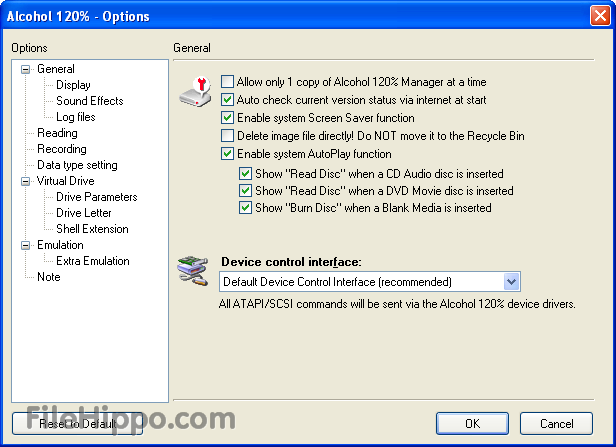Open Shell Extension settings

pyautogui.click(x=92, y=229)
